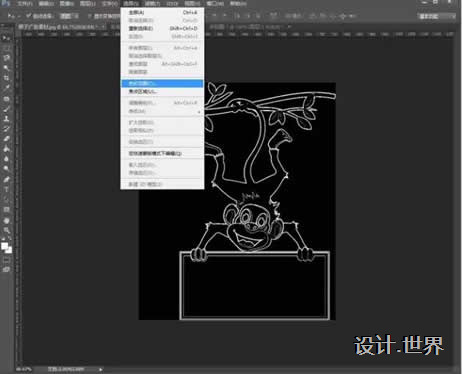Click edit in Quick Mask mode entry
462x374 pixels.
tap(162, 154)
